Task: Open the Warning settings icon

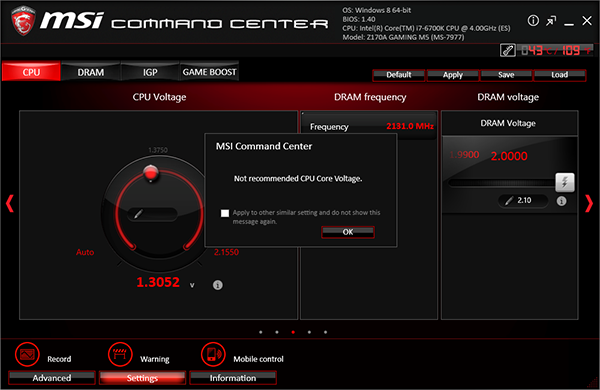Action: pos(120,354)
